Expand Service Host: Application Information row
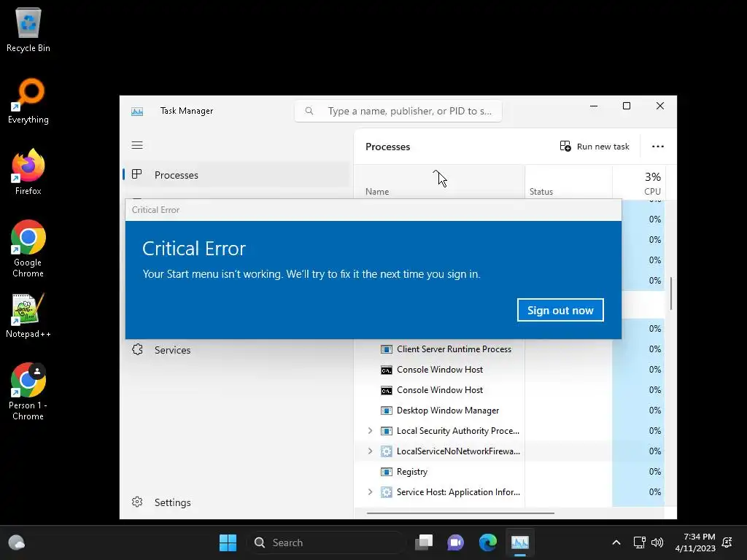This screenshot has height=560, width=747. 370,492
